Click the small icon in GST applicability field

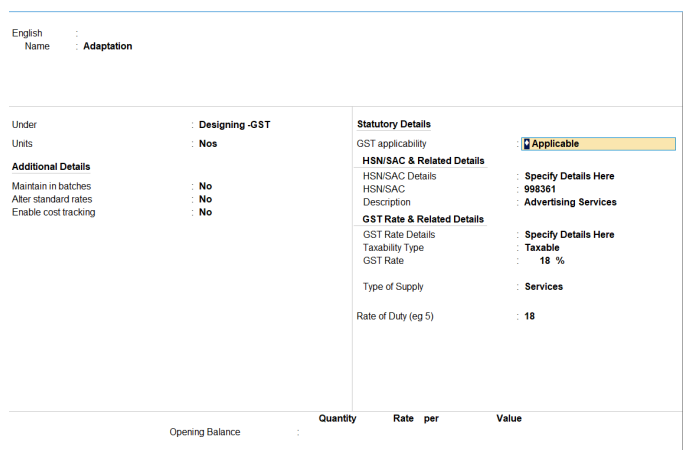coord(527,144)
